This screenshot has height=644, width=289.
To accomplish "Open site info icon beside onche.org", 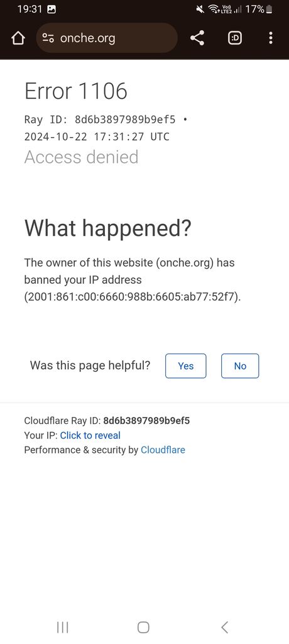I will click(48, 38).
